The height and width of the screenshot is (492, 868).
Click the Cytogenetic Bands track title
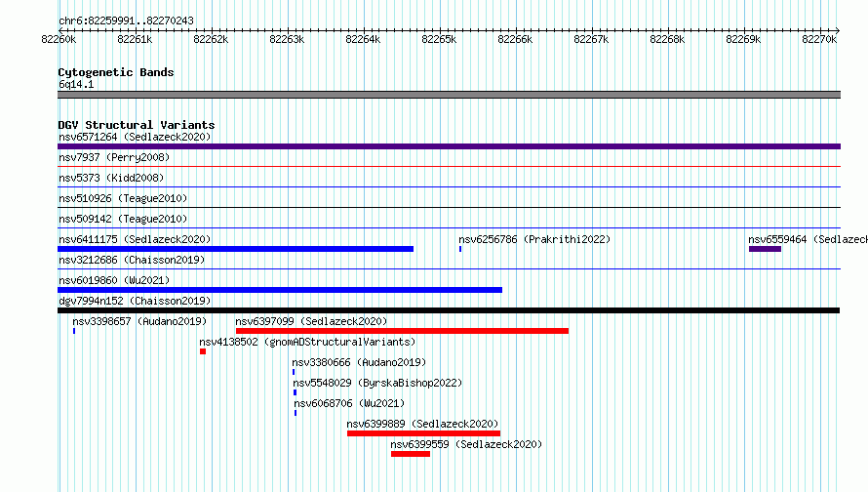click(116, 72)
